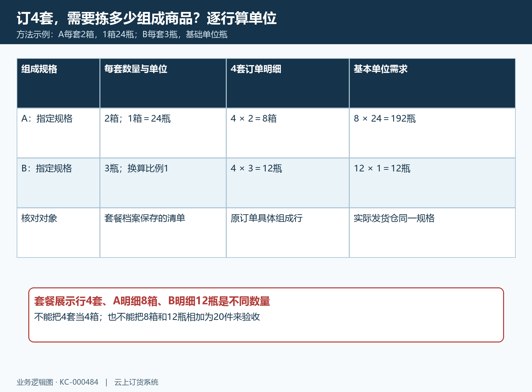
Task: Click the 'B：指定规格' row cell
Action: point(59,183)
